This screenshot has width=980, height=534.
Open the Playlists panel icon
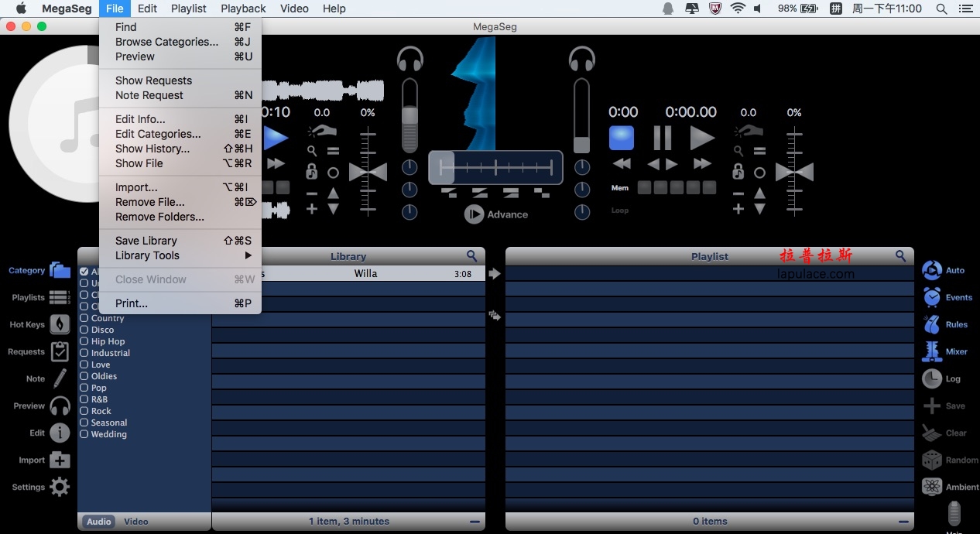pyautogui.click(x=60, y=297)
